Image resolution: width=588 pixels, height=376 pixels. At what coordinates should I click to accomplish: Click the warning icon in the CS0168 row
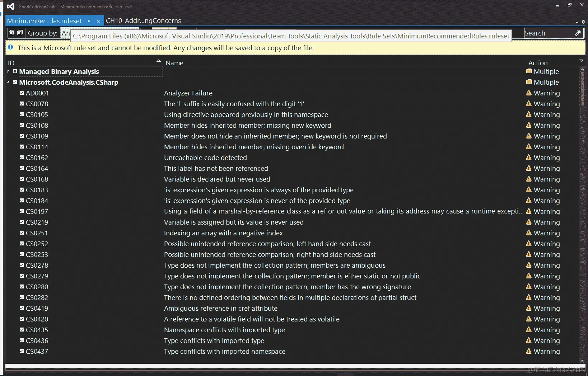[x=529, y=179]
